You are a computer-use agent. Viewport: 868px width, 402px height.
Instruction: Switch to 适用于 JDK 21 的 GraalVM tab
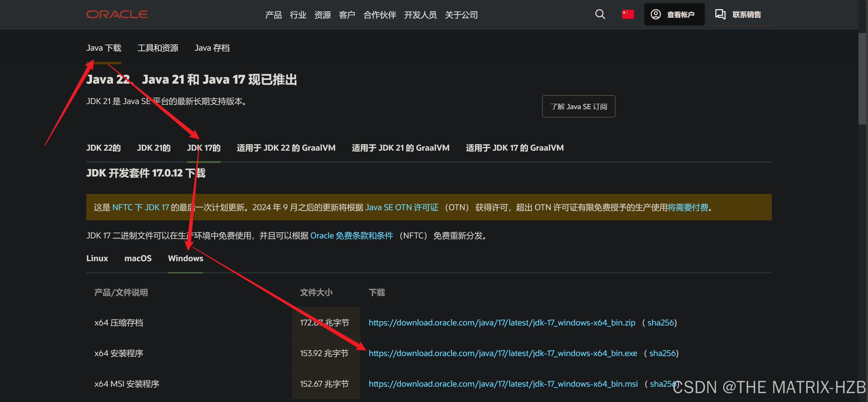coord(401,148)
